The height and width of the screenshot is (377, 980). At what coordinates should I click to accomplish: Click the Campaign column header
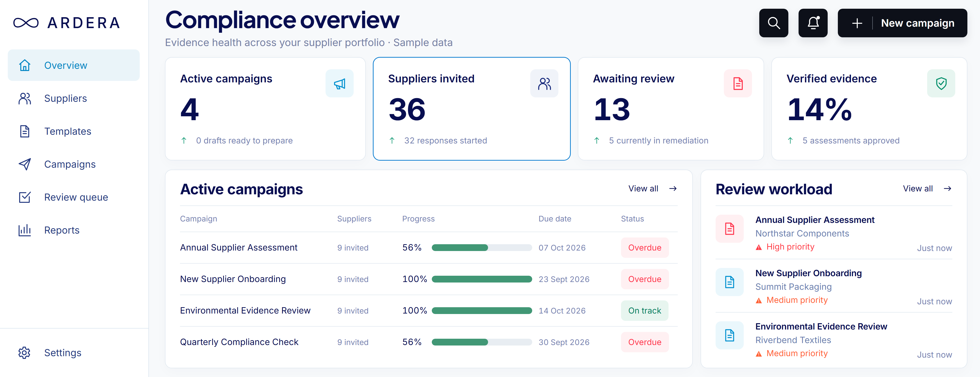pyautogui.click(x=199, y=219)
